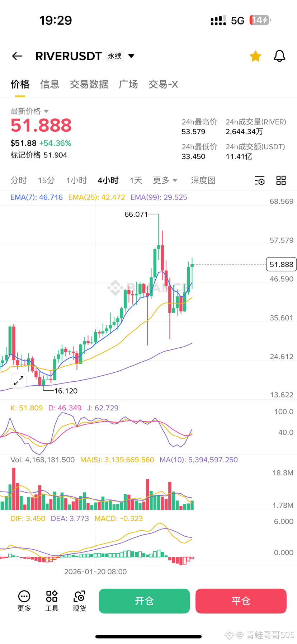This screenshot has width=297, height=644.
Task: Tap the 19:29 status bar clock
Action: coord(56,20)
